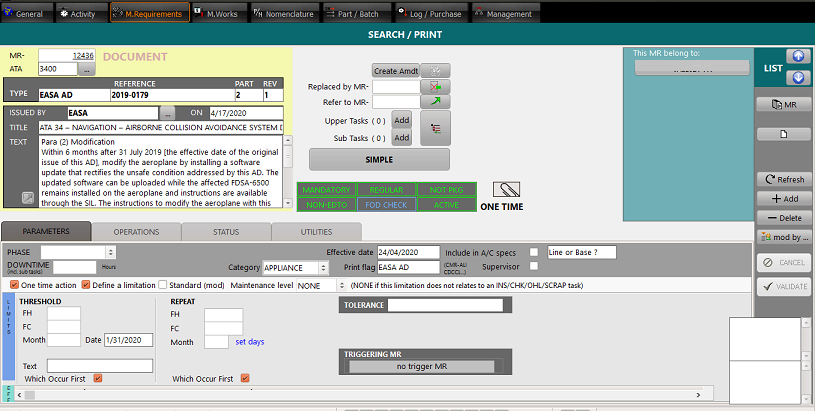Image resolution: width=815 pixels, height=411 pixels.
Task: Toggle the One time action checkbox
Action: point(15,285)
